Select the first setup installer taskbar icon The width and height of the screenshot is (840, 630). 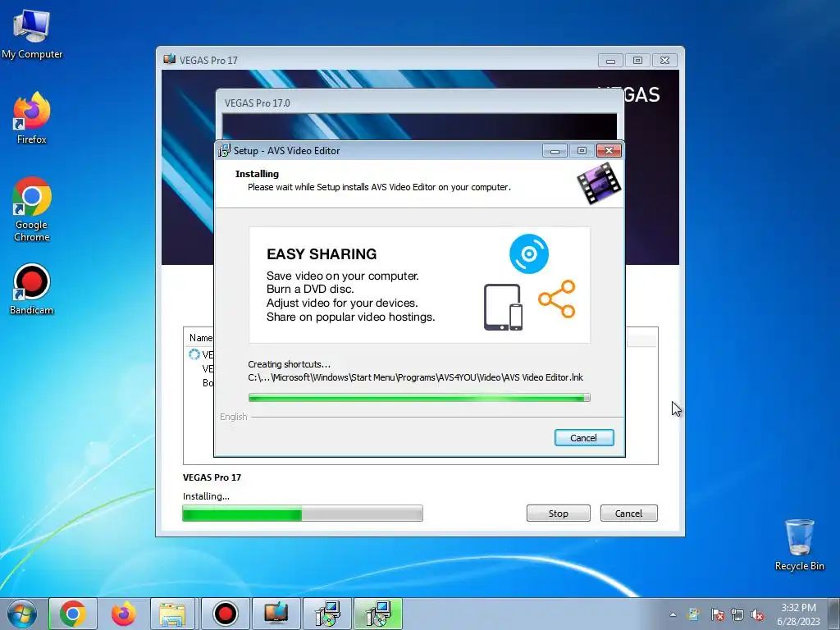point(326,614)
